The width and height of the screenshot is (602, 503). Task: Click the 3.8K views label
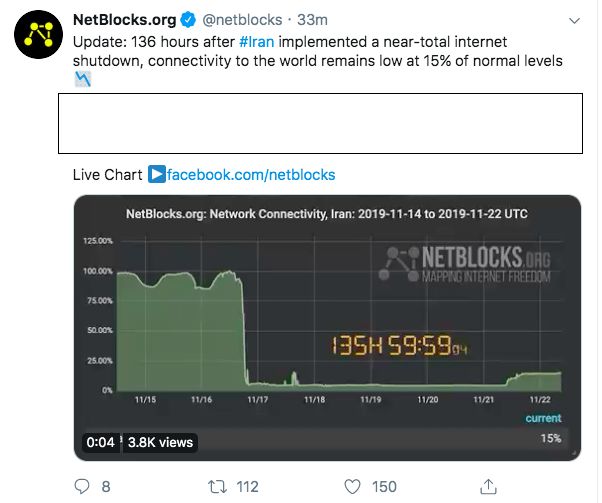point(160,442)
